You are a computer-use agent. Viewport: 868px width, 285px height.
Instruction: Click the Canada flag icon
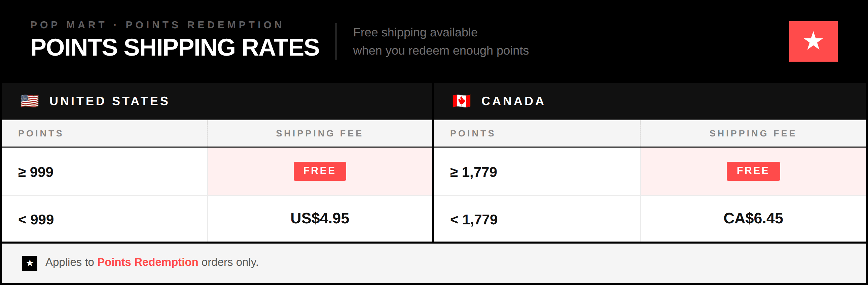point(462,101)
